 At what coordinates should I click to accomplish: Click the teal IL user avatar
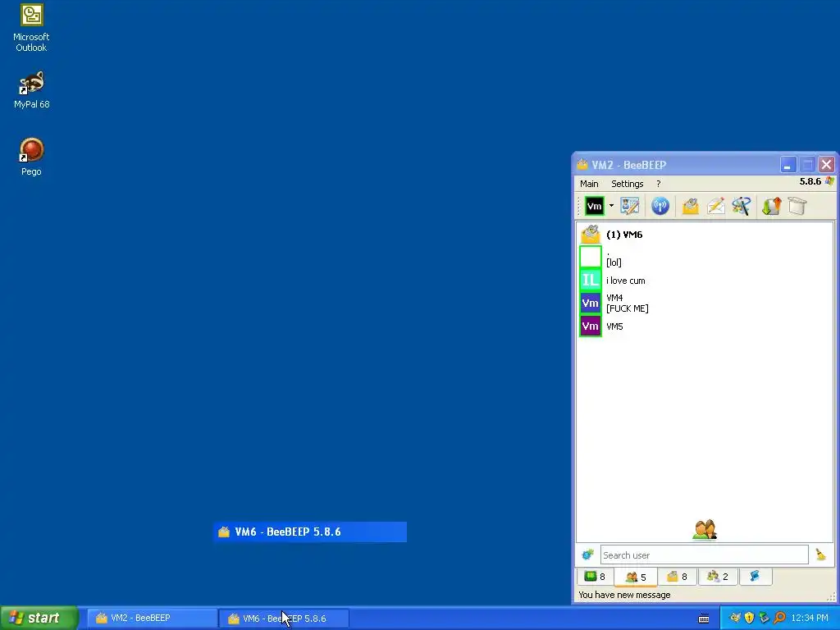(x=591, y=281)
